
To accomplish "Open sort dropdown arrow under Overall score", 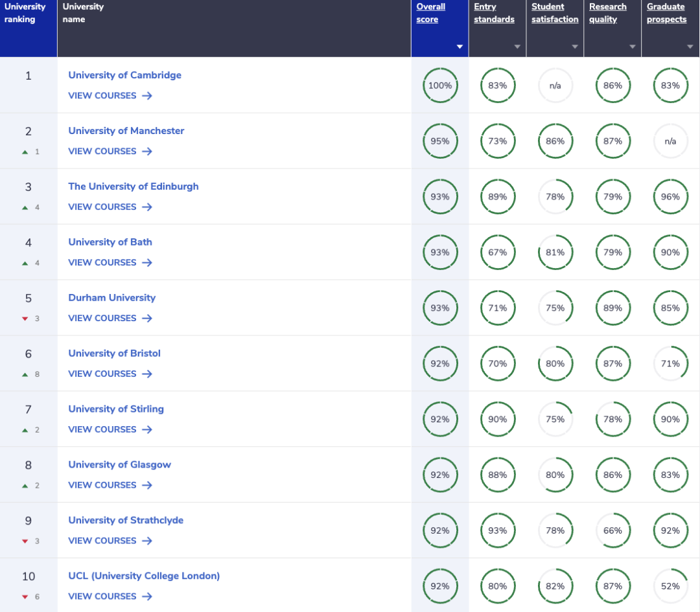I will [460, 47].
